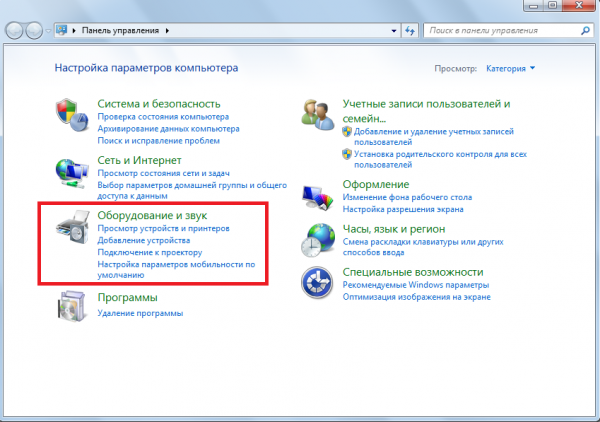Open Просмотр состояния сети и задач
Viewport: 600px width, 422px height.
click(163, 173)
